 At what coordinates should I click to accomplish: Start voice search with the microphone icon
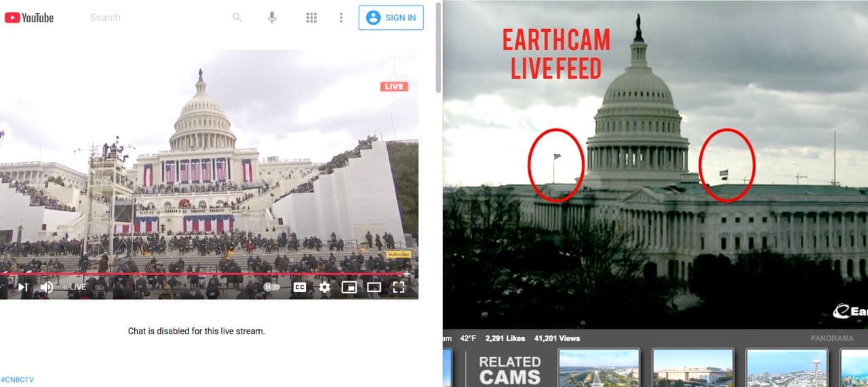pyautogui.click(x=272, y=18)
